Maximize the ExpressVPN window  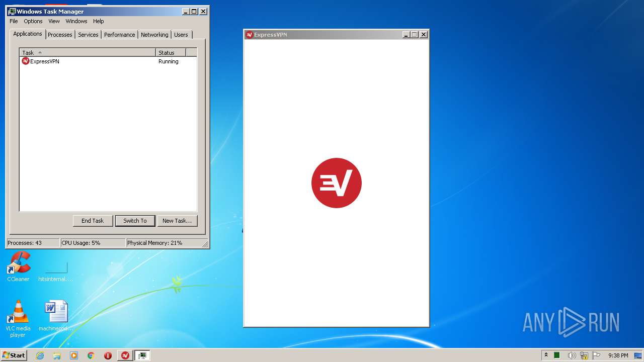click(x=415, y=35)
